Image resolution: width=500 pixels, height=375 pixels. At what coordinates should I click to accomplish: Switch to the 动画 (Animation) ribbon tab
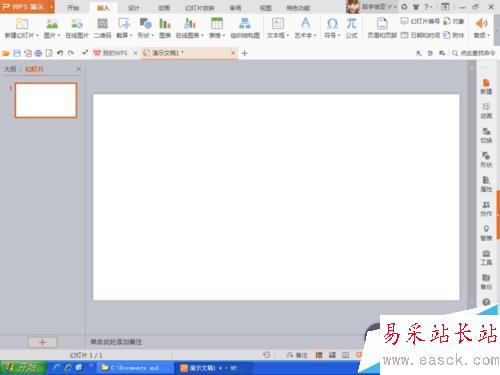coord(164,8)
